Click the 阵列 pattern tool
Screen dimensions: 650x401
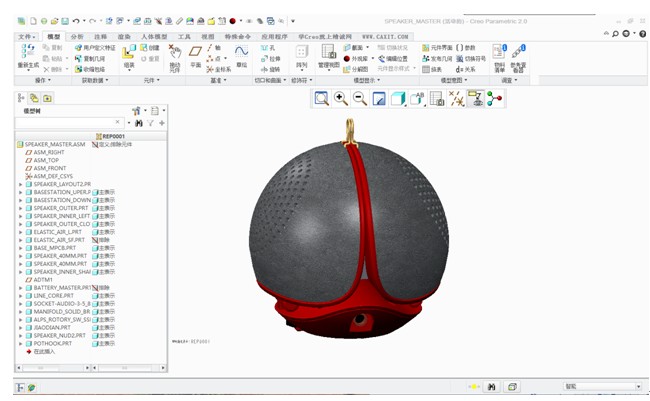coord(301,57)
